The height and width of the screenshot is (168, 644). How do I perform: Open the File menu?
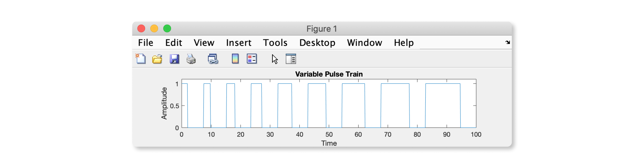(146, 43)
